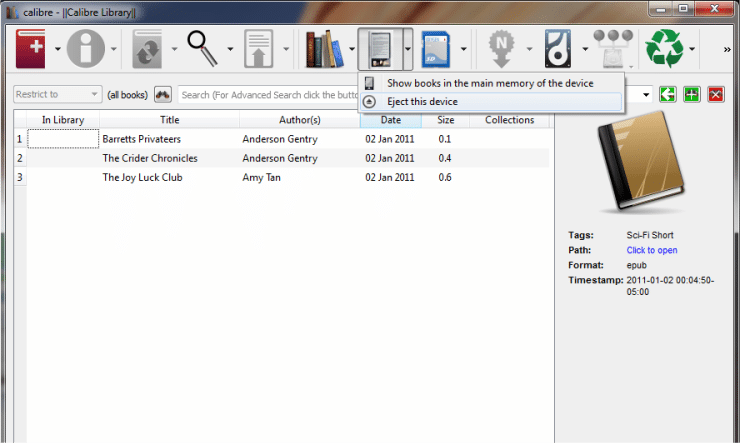Viewport: 740px width, 443px height.
Task: Sort by the Author(s) column header
Action: pos(300,120)
